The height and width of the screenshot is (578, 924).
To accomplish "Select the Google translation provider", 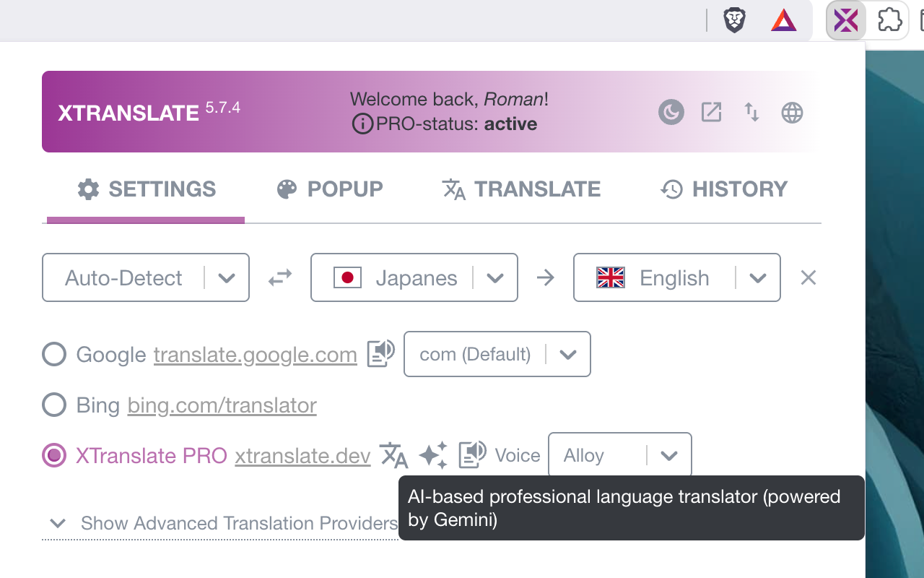I will [x=54, y=354].
